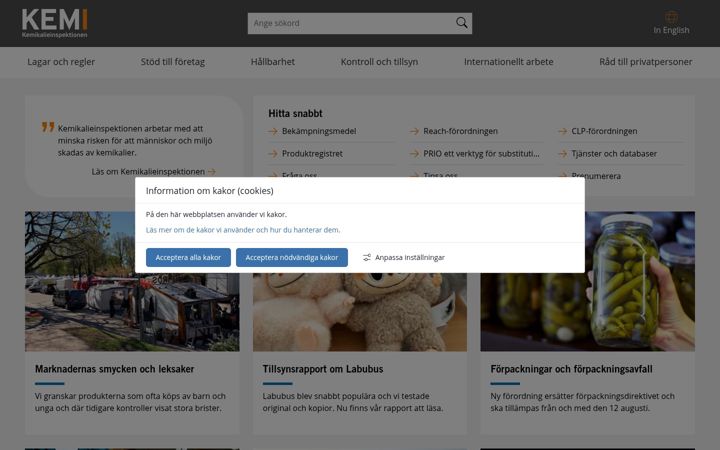Click the arrow icon next to Bekämpningsmedel
Screen dimensions: 720x450
coord(273,131)
